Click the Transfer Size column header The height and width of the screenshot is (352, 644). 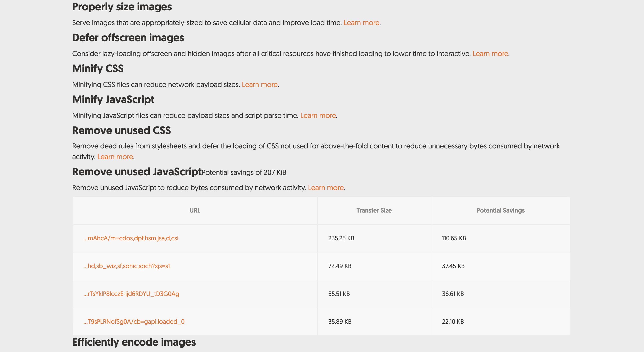tap(374, 211)
